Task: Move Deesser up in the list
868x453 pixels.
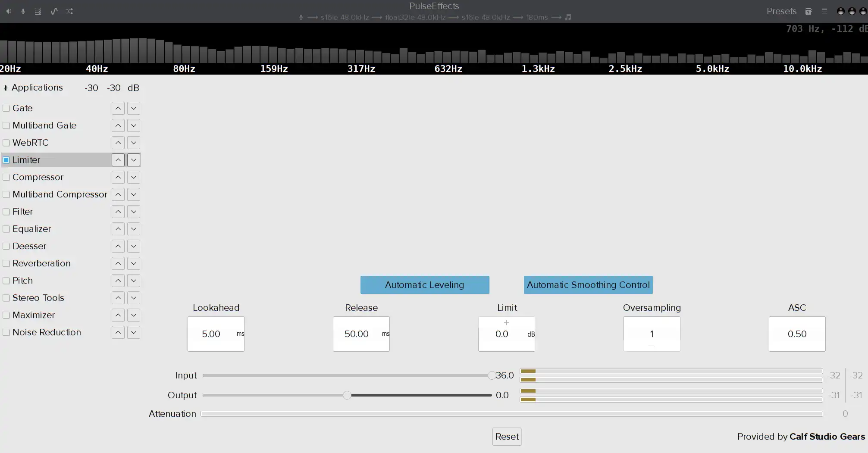Action: [x=118, y=246]
